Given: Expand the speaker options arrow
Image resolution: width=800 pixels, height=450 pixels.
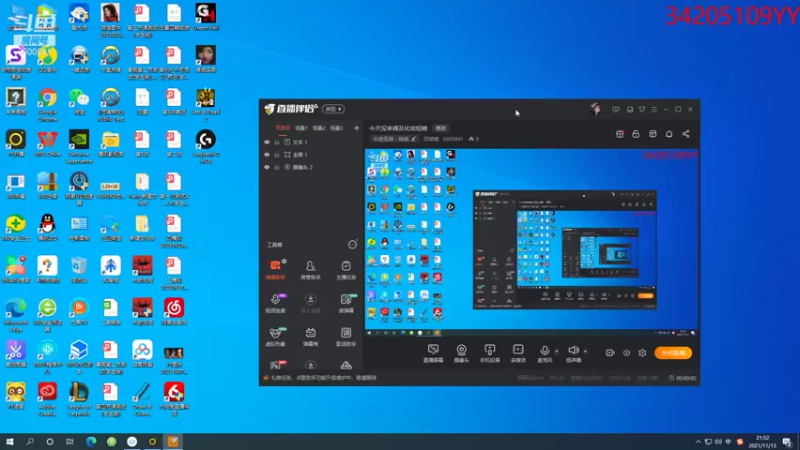Looking at the screenshot, I should [585, 351].
